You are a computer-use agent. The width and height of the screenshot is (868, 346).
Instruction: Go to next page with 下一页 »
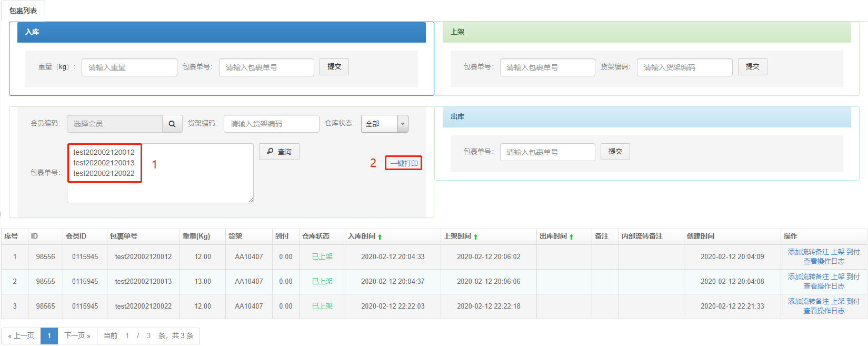coord(77,336)
